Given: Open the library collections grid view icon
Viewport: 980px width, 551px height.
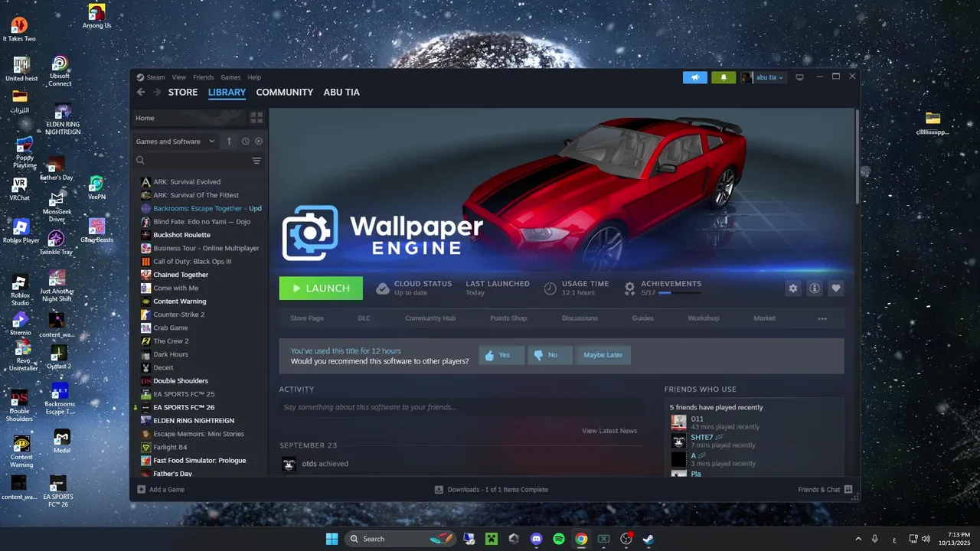Looking at the screenshot, I should [256, 118].
